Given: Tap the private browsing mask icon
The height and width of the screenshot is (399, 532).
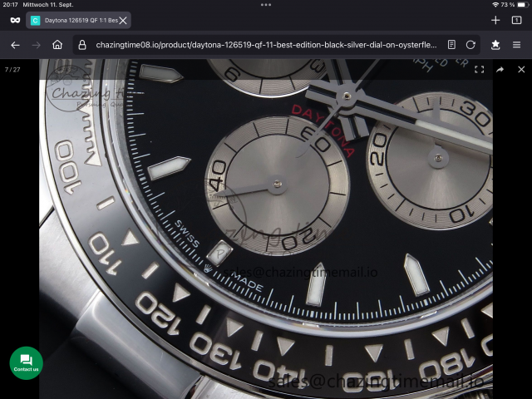Looking at the screenshot, I should (15, 20).
